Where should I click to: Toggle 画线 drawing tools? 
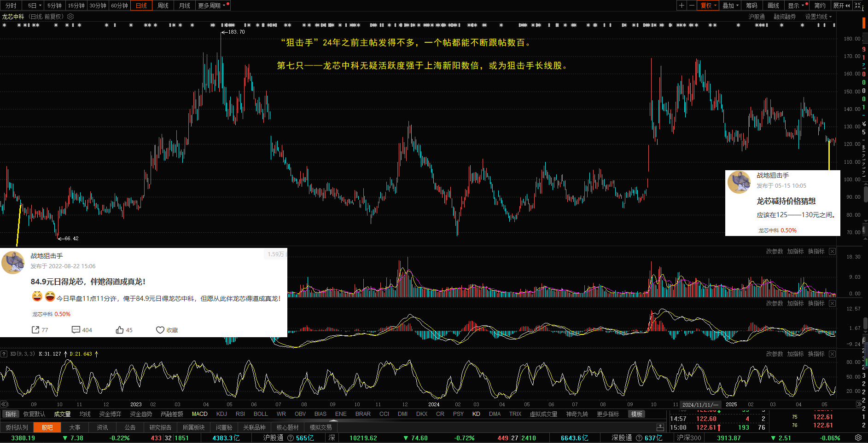774,6
